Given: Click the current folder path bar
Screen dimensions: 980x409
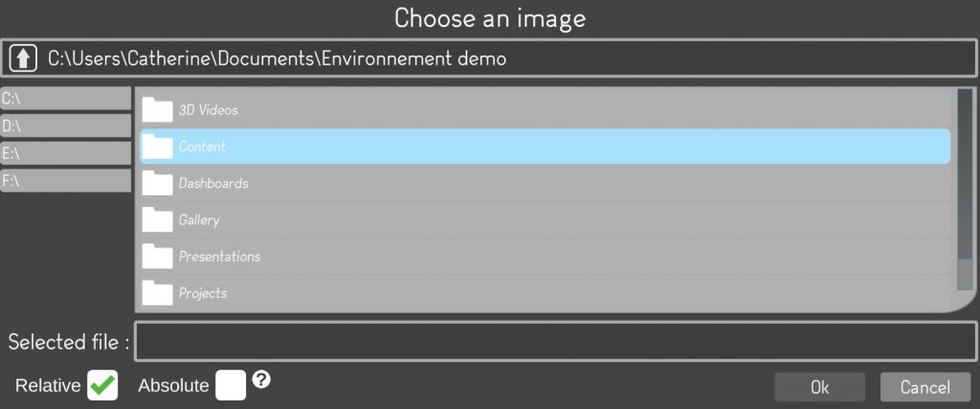Looking at the screenshot, I should (x=489, y=58).
